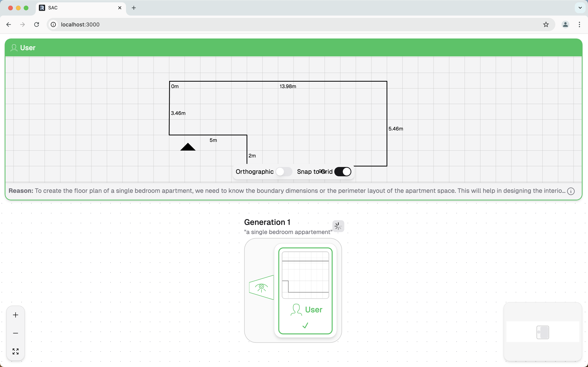Click the green checkmark on User node
The image size is (588, 367).
coord(305,325)
